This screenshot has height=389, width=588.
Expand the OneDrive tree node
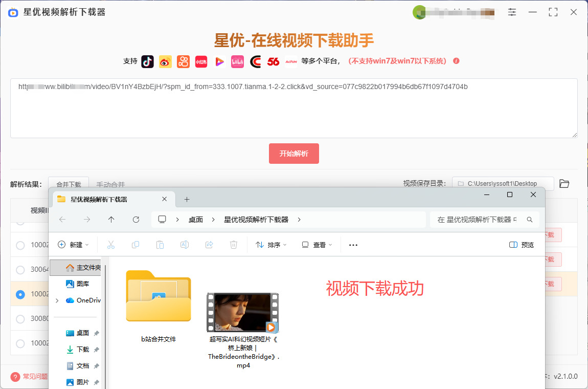(57, 300)
